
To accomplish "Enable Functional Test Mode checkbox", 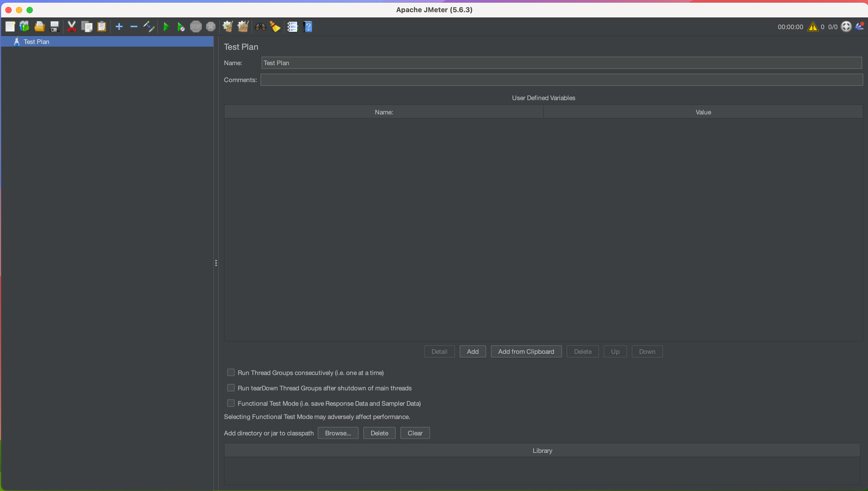I will click(x=231, y=403).
